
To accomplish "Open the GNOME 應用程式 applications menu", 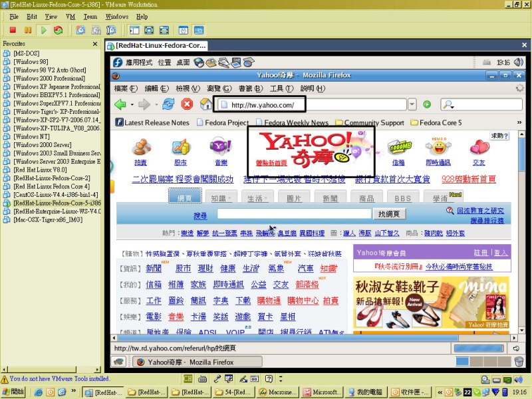I will tap(139, 63).
